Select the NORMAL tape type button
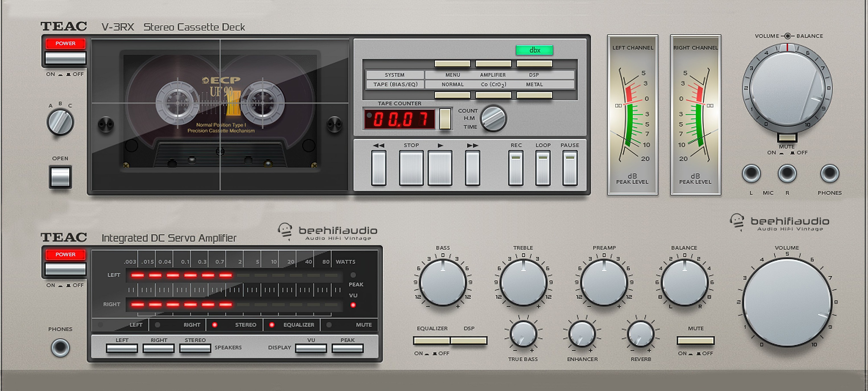 452,95
